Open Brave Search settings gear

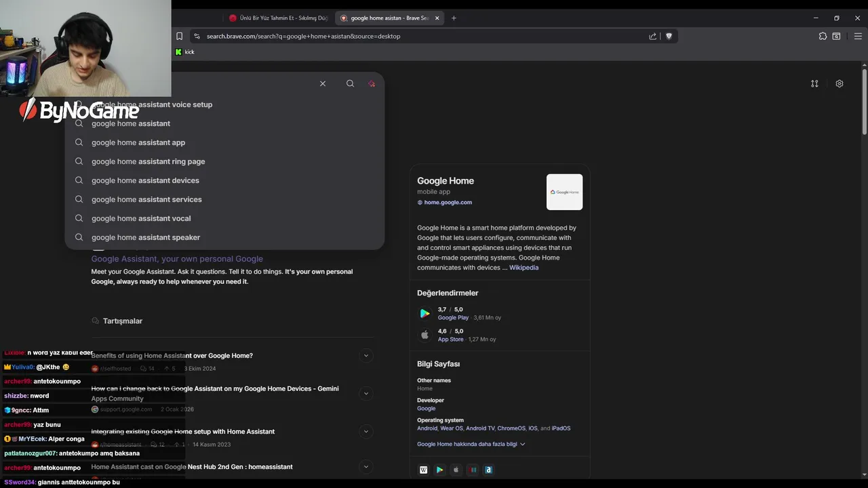coord(839,83)
